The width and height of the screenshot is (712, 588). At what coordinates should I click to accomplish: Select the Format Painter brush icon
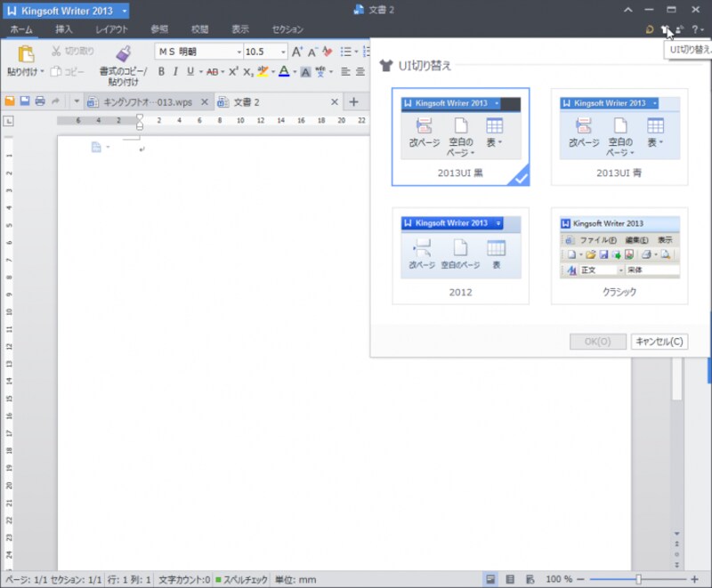coord(123,54)
